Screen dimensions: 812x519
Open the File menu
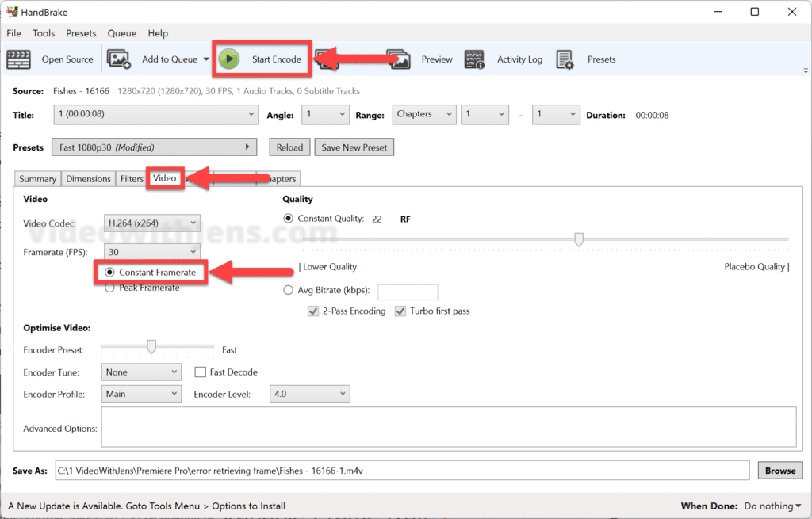click(x=14, y=33)
